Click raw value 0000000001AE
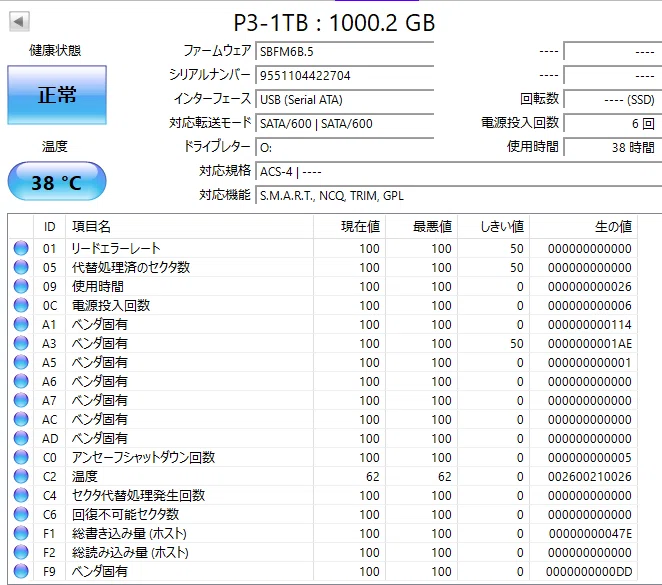The width and height of the screenshot is (662, 585). point(590,344)
